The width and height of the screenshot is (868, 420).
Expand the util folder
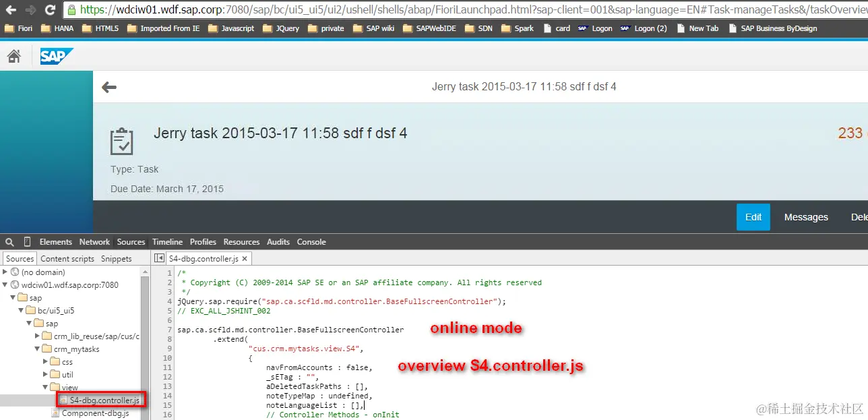tap(46, 375)
